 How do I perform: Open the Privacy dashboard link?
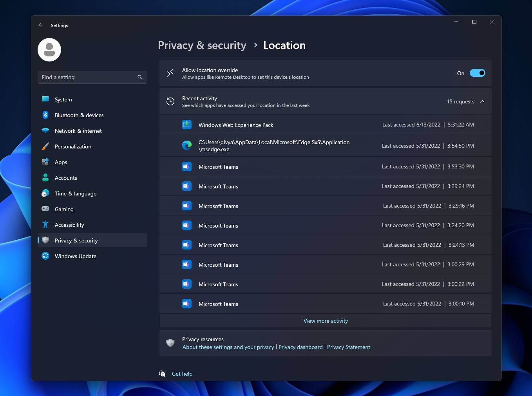(x=300, y=347)
